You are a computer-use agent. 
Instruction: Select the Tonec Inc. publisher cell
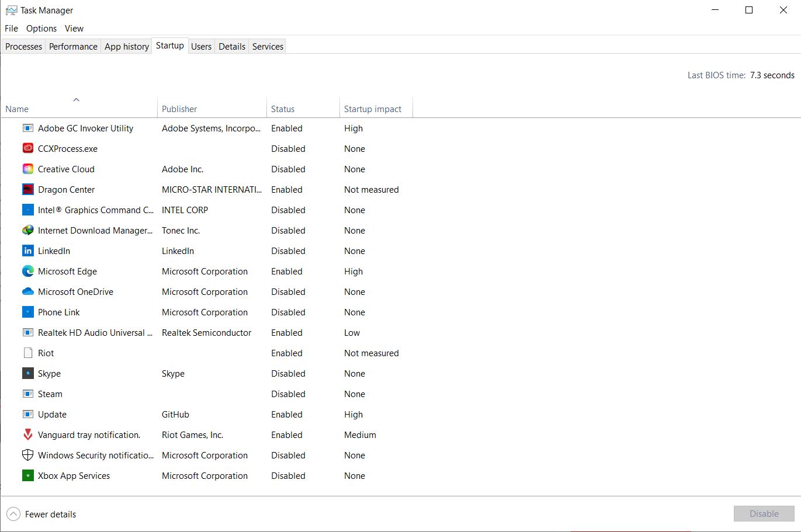[181, 230]
